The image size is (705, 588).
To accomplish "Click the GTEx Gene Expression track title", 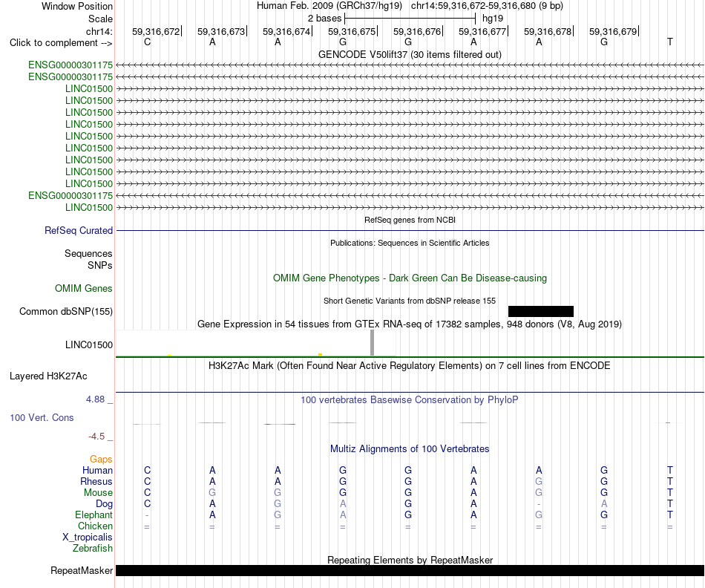I will click(410, 324).
